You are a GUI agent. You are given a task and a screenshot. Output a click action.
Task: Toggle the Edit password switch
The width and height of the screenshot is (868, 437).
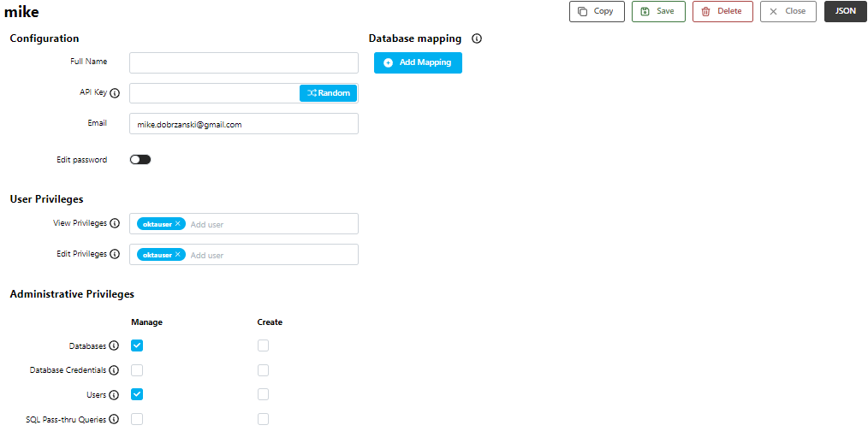140,160
